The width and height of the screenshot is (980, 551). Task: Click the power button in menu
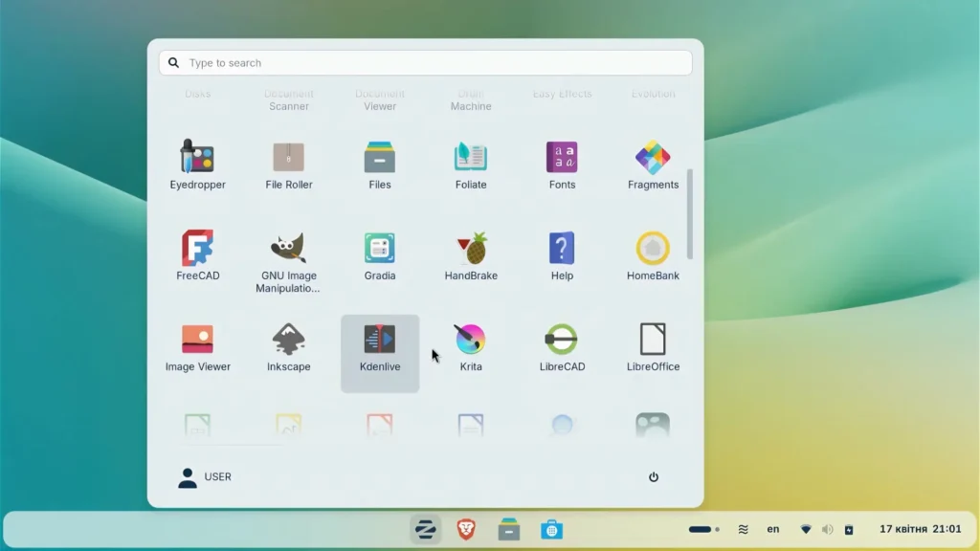653,477
